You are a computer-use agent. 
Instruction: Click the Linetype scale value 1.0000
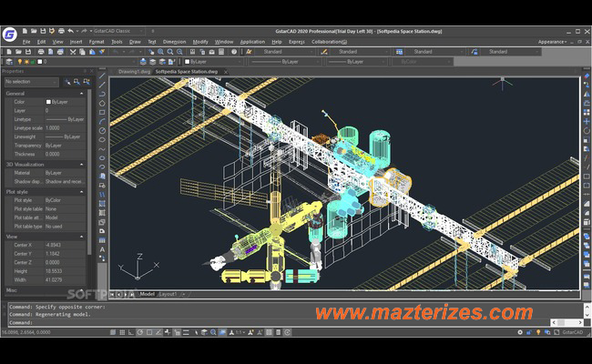point(53,128)
